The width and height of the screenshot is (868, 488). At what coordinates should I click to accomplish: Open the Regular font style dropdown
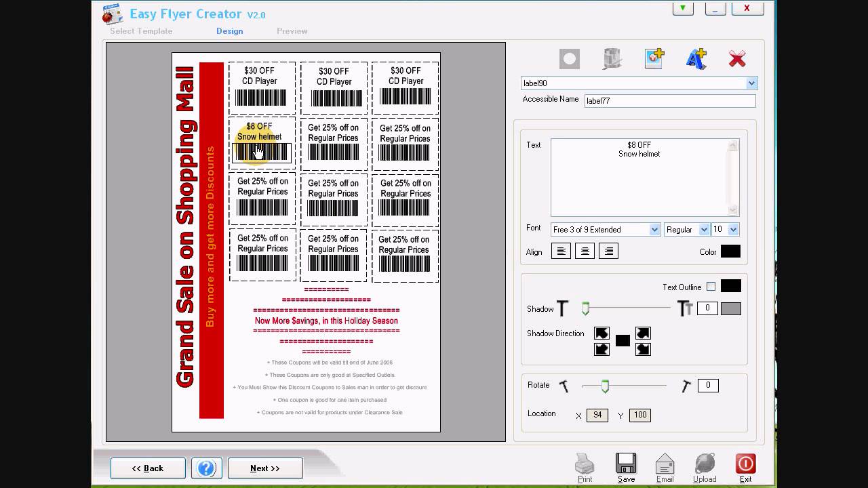[x=704, y=230]
